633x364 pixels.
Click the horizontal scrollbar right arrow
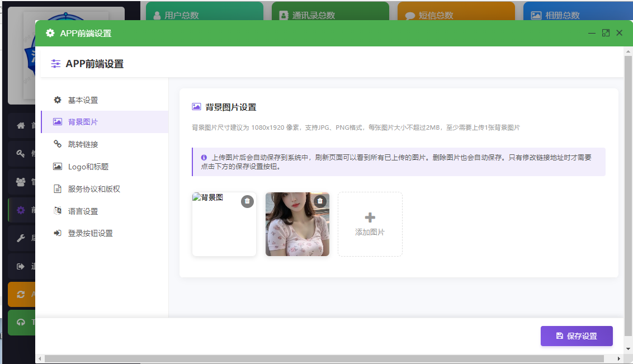click(619, 359)
